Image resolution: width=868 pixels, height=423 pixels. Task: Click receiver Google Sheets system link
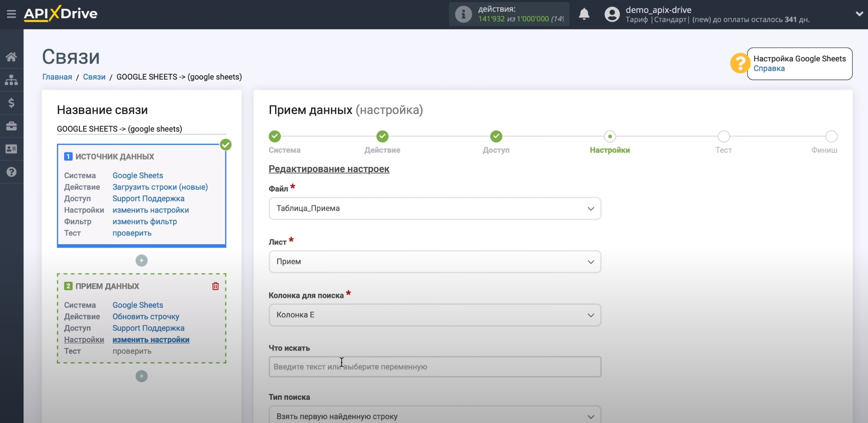click(x=138, y=305)
